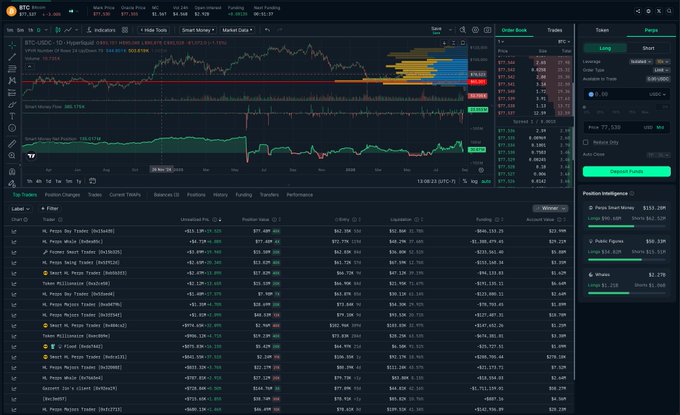Viewport: 680px width, 415px height.
Task: Open the search icon in top bar
Action: pyautogui.click(x=669, y=11)
